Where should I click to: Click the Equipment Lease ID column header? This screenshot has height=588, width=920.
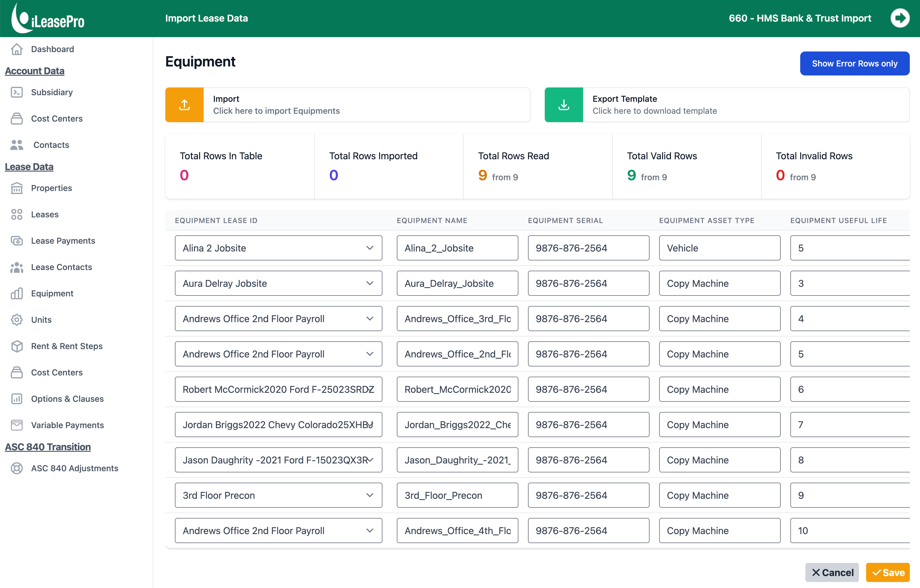point(216,220)
